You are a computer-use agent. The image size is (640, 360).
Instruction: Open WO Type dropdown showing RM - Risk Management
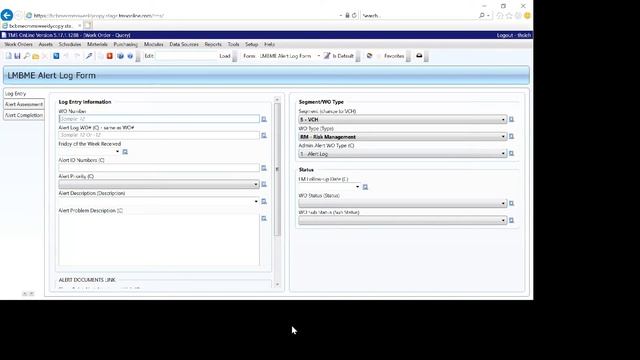click(x=402, y=137)
